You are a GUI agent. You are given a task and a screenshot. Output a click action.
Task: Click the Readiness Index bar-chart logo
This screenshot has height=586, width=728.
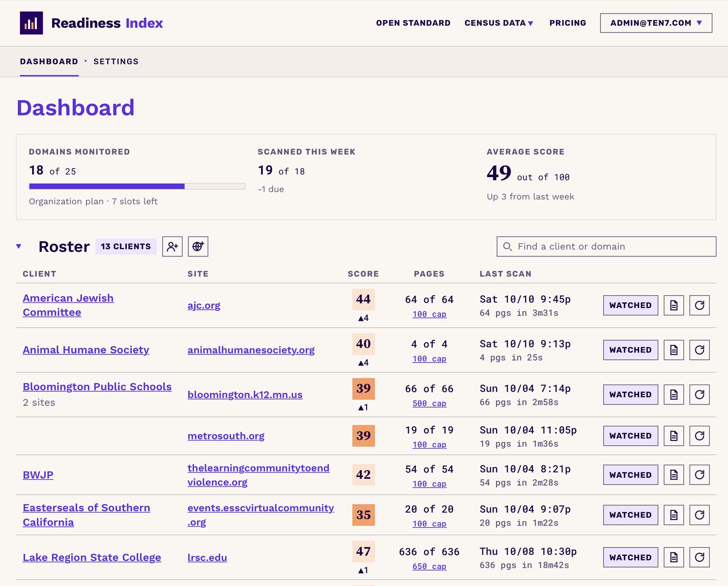[32, 23]
